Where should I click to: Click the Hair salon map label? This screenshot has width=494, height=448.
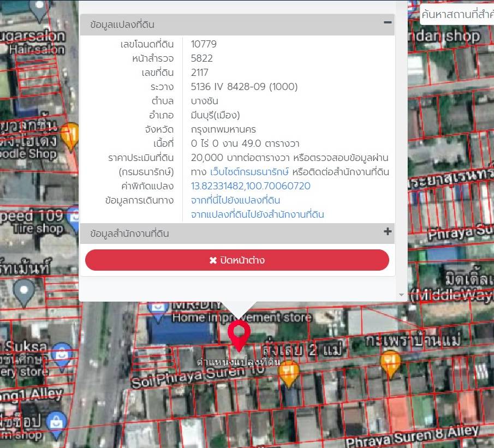pyautogui.click(x=37, y=50)
